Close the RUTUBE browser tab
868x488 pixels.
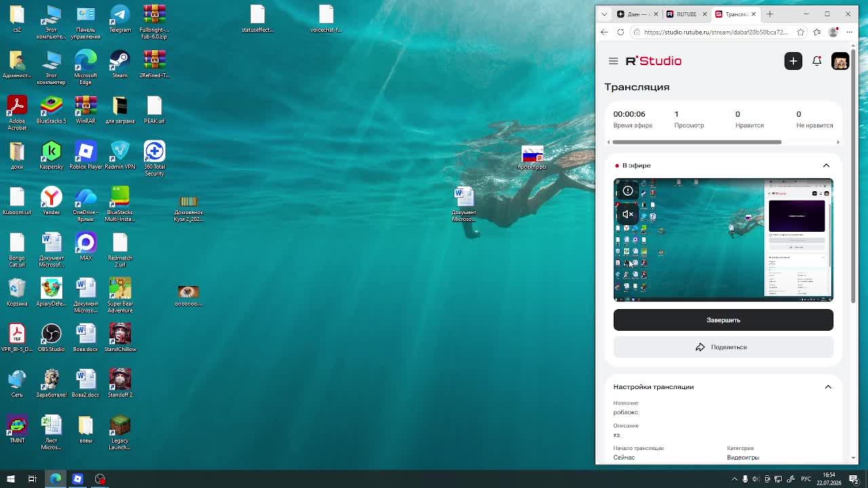coord(705,14)
